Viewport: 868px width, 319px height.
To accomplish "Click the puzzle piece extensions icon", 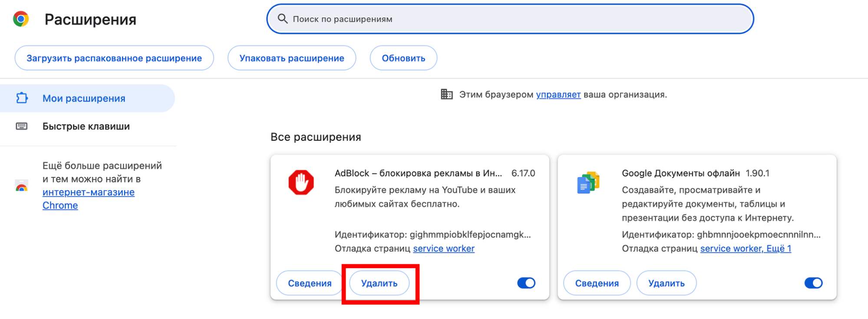I will (22, 98).
